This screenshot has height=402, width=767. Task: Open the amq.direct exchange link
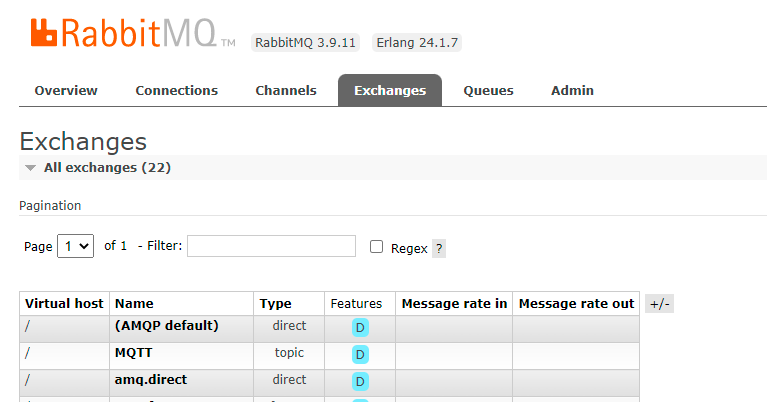[151, 380]
